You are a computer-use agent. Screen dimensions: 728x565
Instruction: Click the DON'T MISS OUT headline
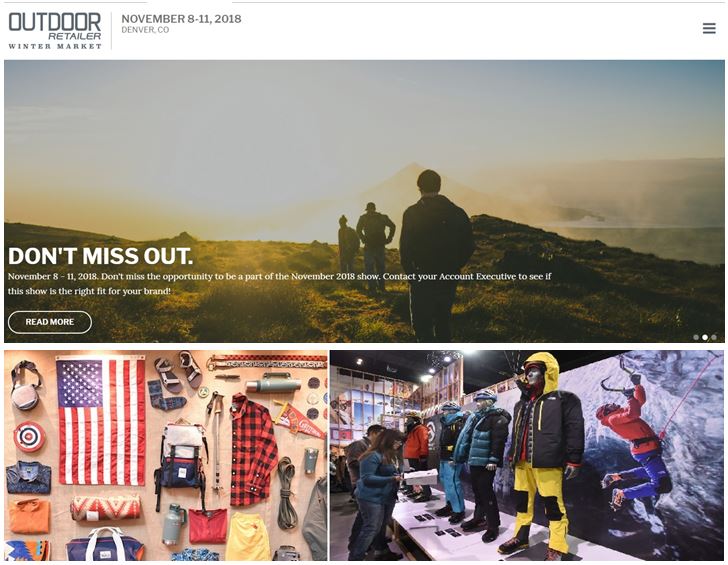point(100,255)
